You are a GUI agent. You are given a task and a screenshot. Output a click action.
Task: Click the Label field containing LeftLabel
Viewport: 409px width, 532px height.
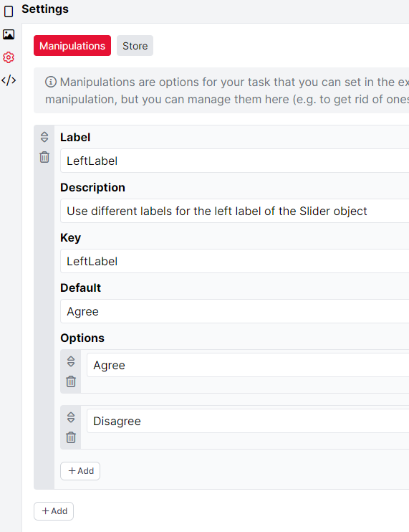(x=234, y=161)
